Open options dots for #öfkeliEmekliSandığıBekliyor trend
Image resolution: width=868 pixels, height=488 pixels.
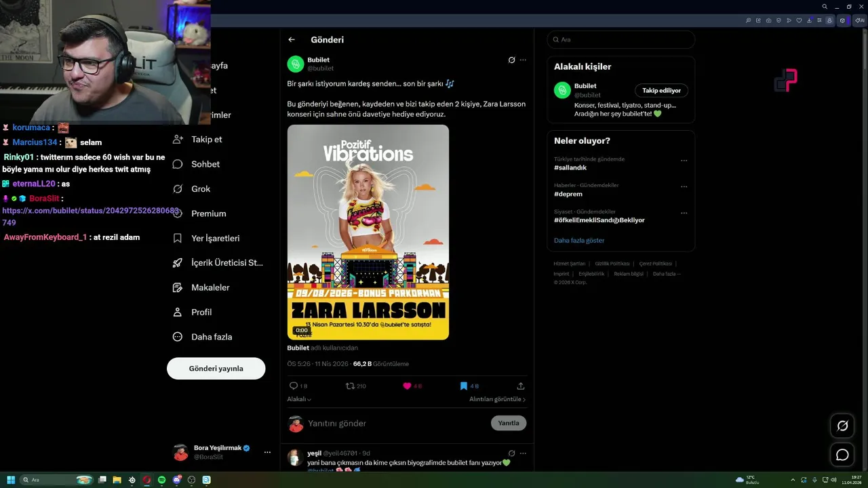pos(684,213)
